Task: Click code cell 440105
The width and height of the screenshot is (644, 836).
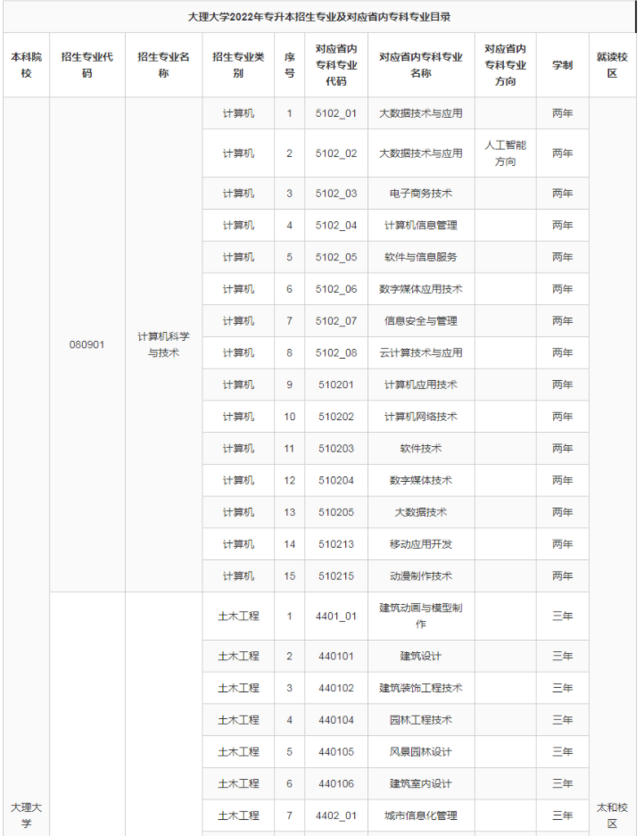Action: 336,752
